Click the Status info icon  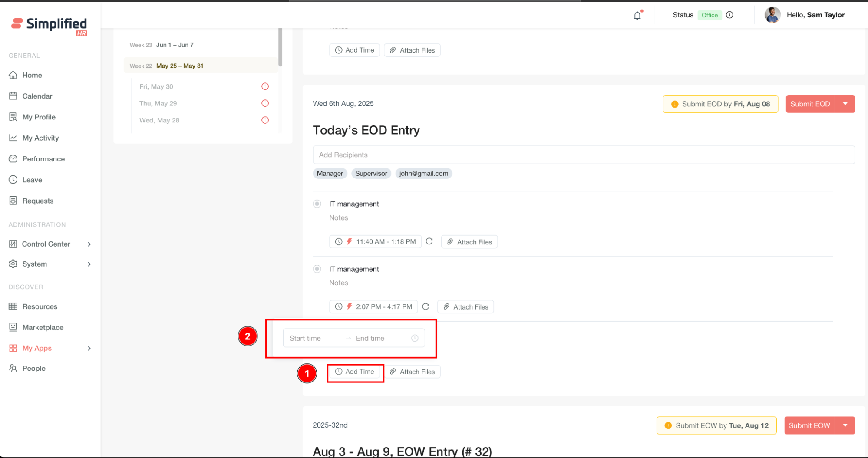tap(729, 15)
